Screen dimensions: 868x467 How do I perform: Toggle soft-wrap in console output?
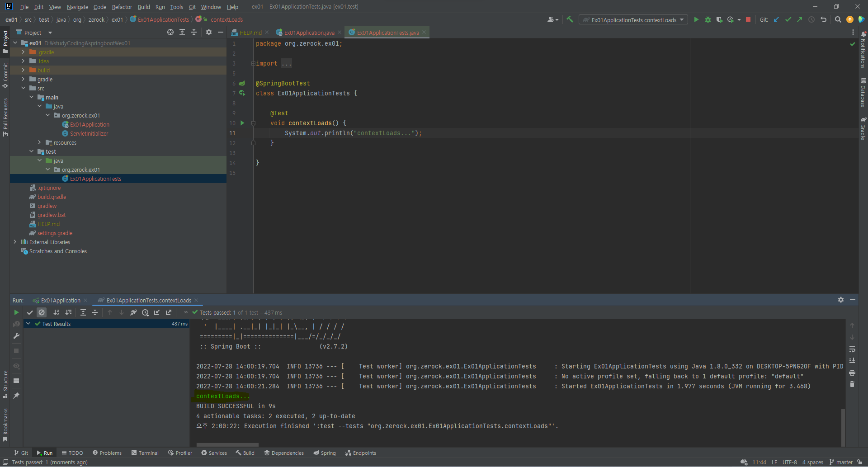click(x=852, y=349)
